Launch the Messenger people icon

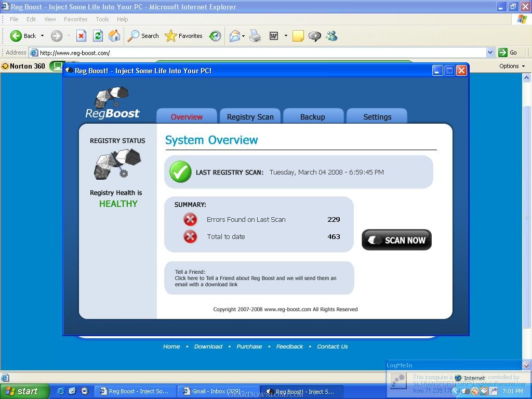click(331, 36)
